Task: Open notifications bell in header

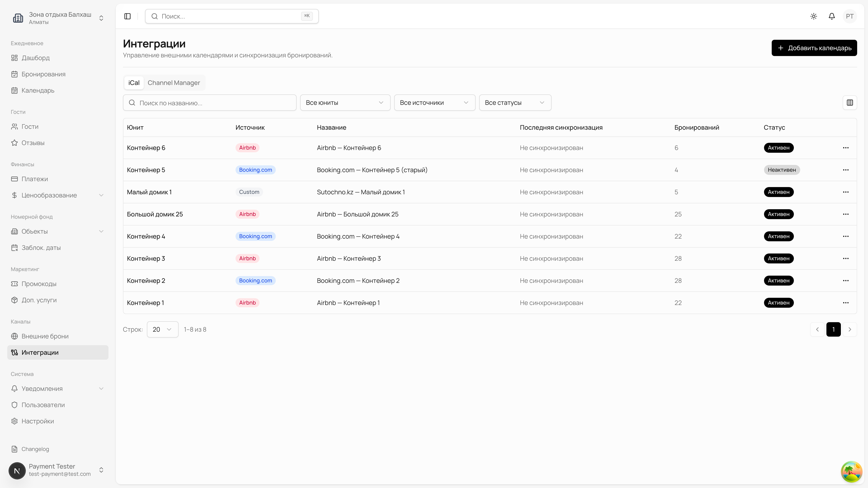Action: coord(832,16)
